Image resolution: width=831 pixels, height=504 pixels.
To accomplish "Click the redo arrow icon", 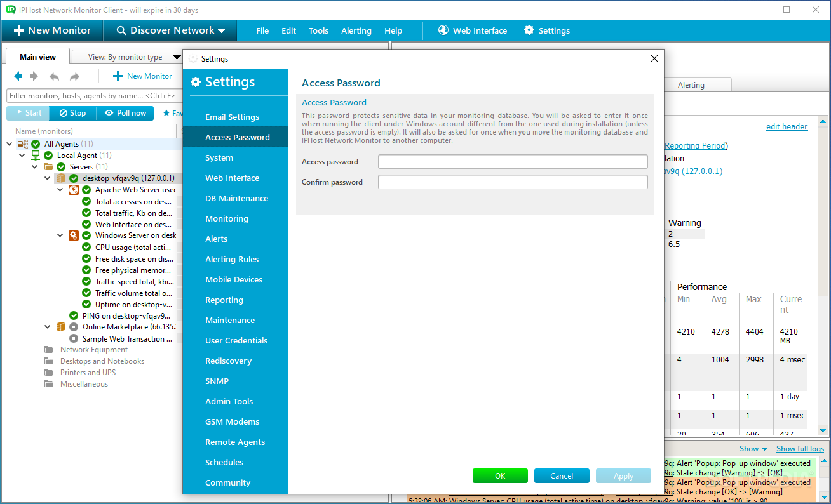I will click(75, 76).
